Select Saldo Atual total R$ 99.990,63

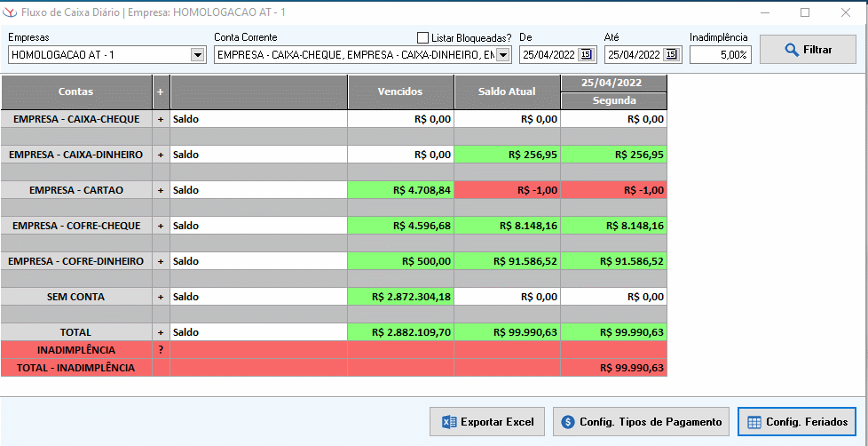[x=507, y=332]
